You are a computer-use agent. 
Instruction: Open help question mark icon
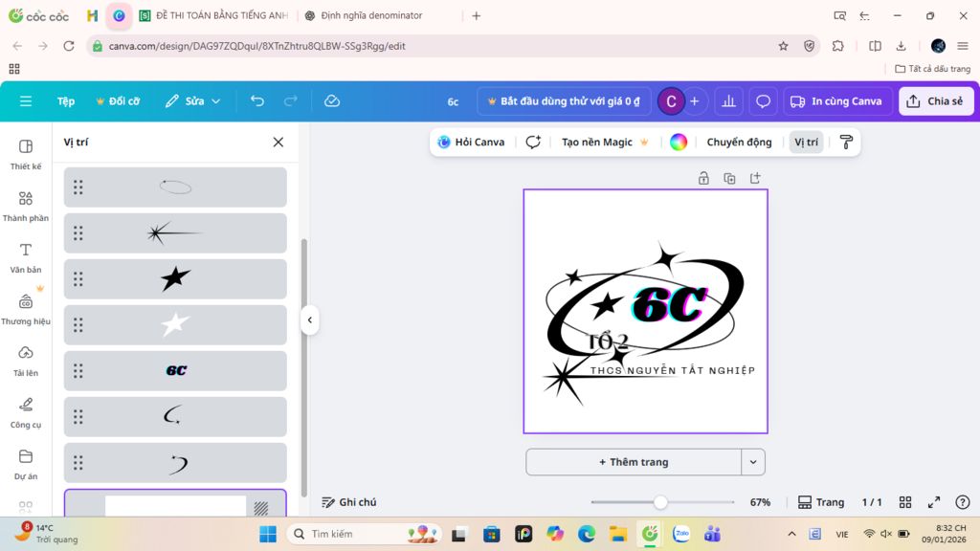[x=963, y=501]
